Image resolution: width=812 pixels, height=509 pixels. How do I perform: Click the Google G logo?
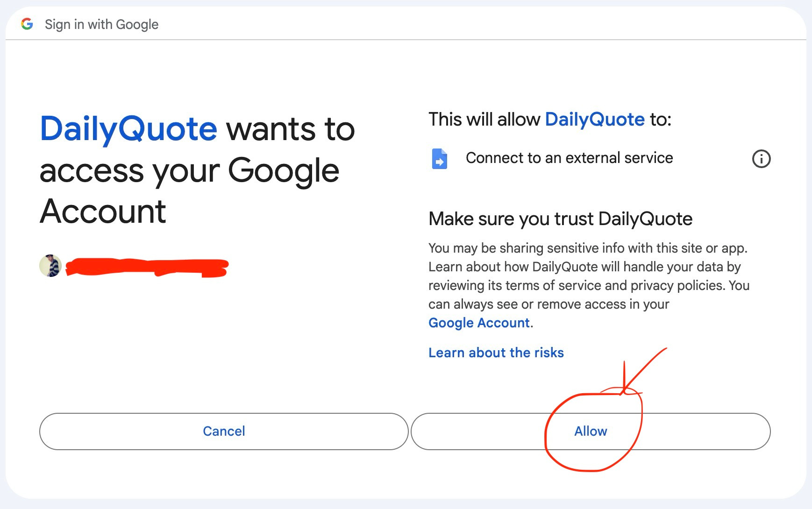(27, 24)
